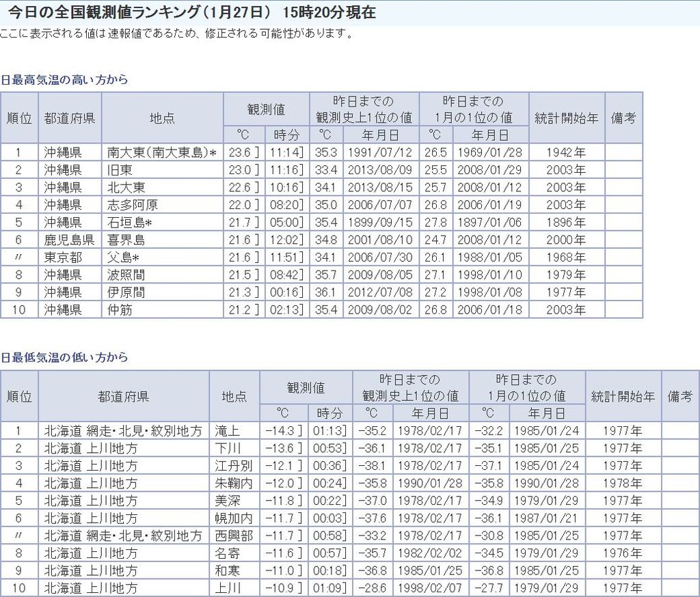Click the 日最低気温の低い方から section heading
700x597 pixels.
pyautogui.click(x=64, y=357)
